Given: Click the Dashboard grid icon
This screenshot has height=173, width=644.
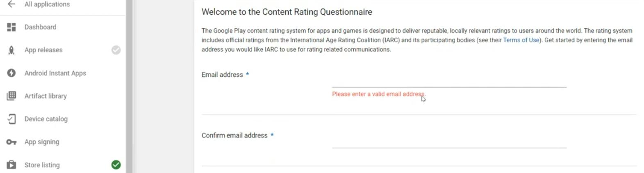Looking at the screenshot, I should pyautogui.click(x=11, y=27).
